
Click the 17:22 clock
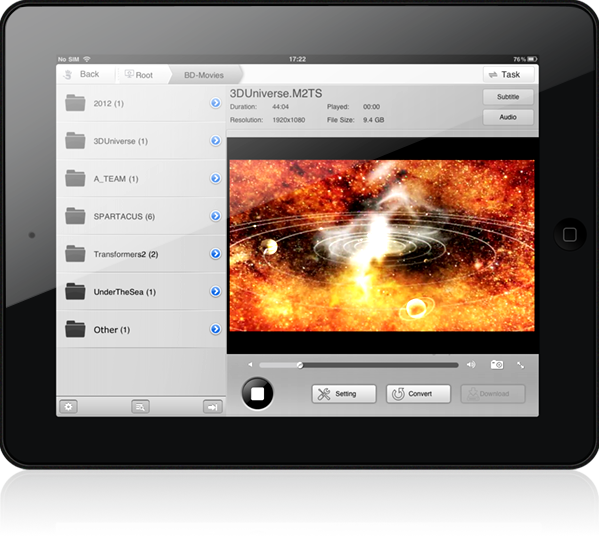(x=297, y=59)
